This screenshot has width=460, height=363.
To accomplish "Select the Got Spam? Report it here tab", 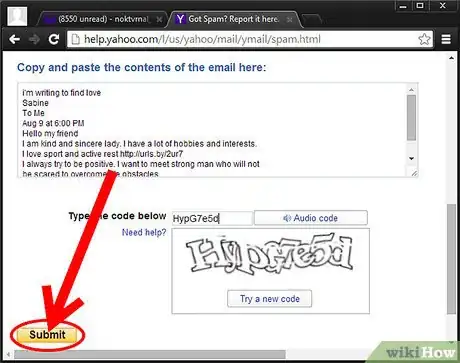I will pos(233,19).
